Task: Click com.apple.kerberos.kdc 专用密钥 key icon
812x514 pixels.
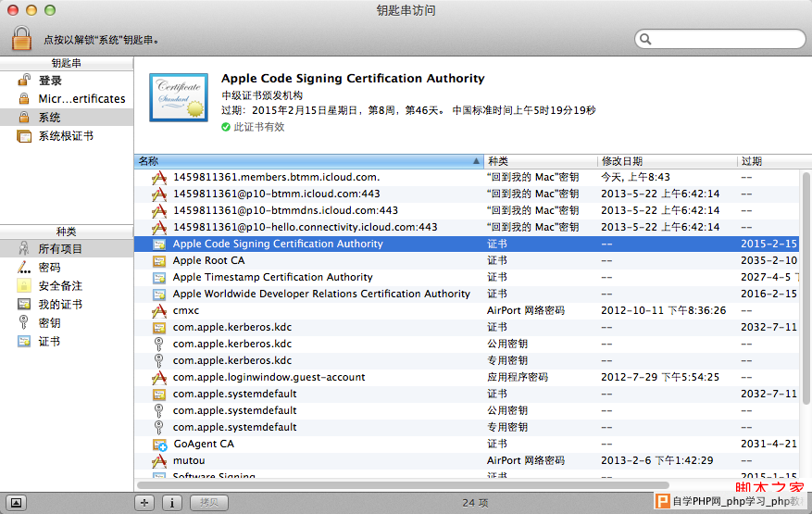Action: [159, 360]
